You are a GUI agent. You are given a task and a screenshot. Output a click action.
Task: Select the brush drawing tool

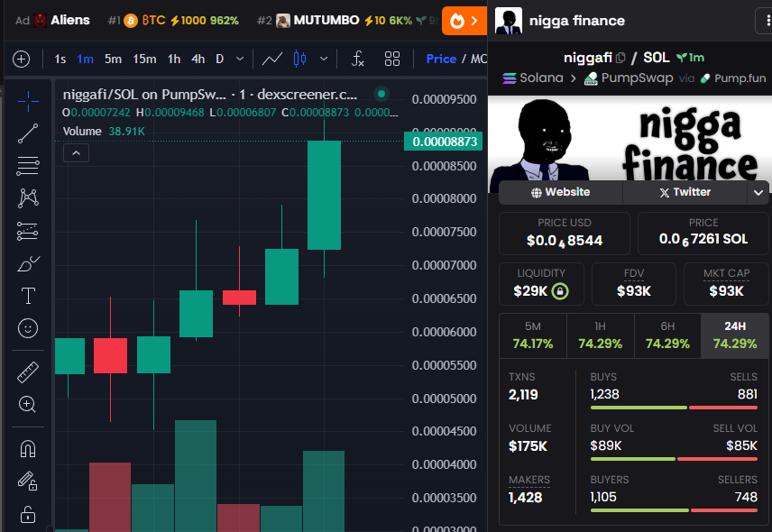pos(28,264)
